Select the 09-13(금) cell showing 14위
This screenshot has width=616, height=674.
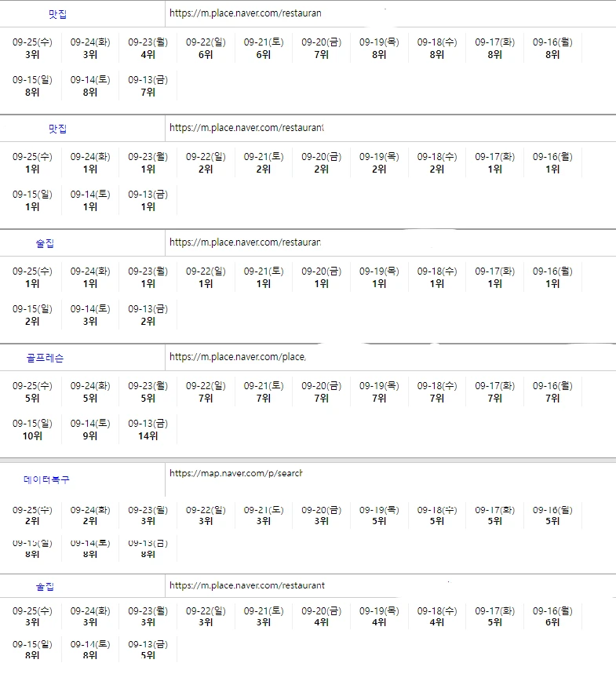148,430
